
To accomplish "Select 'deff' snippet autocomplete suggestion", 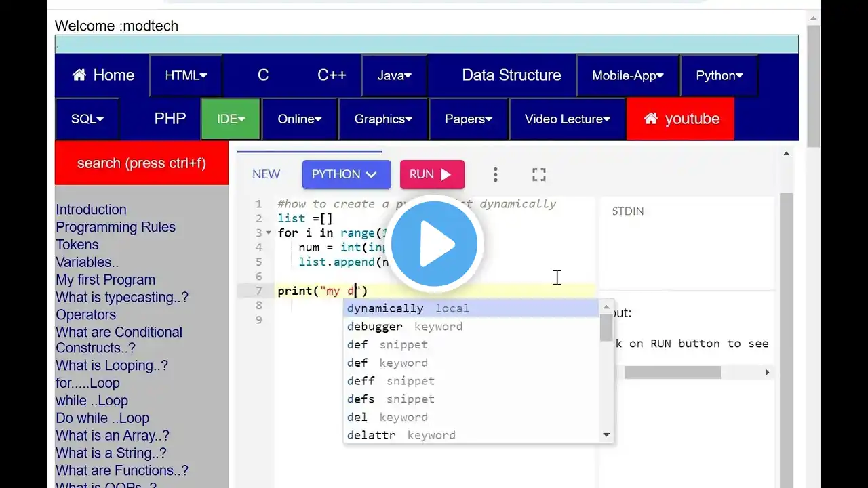I will 471,381.
